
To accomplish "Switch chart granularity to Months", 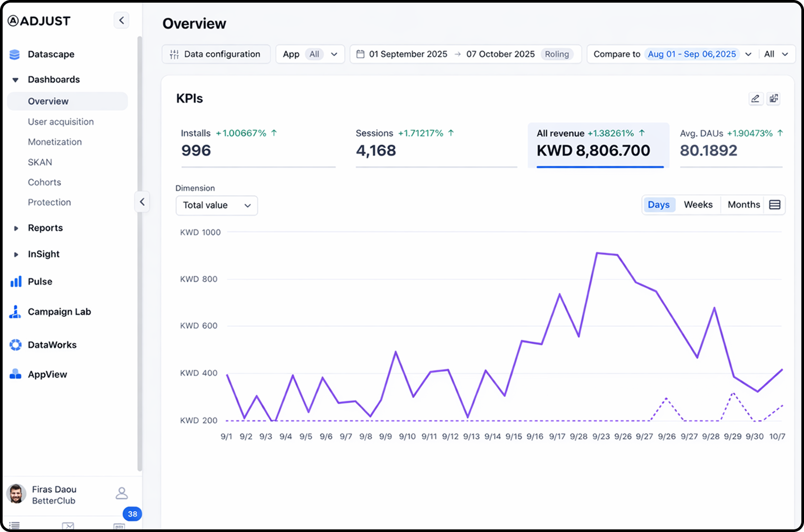I will pos(743,205).
